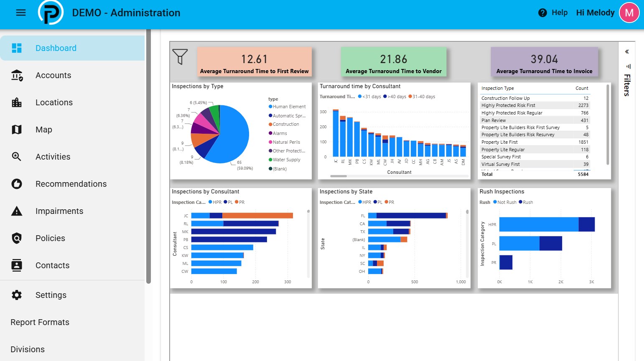Click the Help question mark icon
The width and height of the screenshot is (644, 361).
tap(542, 13)
